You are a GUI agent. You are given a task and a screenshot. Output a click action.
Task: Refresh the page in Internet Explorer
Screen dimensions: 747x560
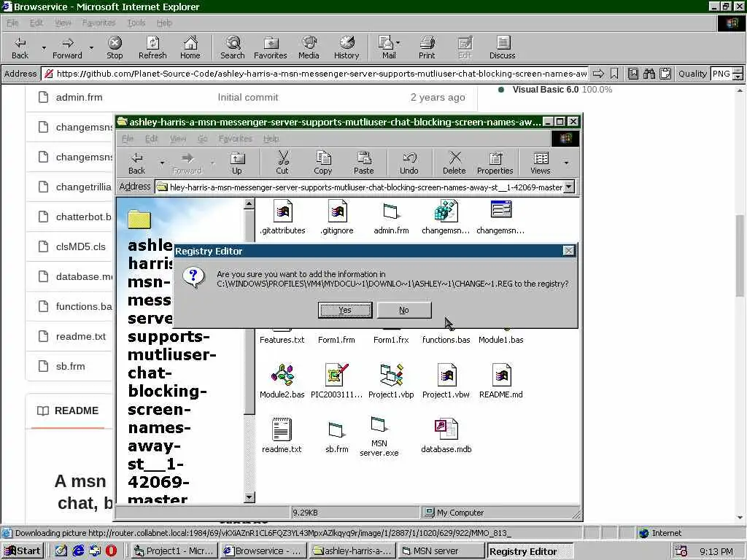(152, 47)
